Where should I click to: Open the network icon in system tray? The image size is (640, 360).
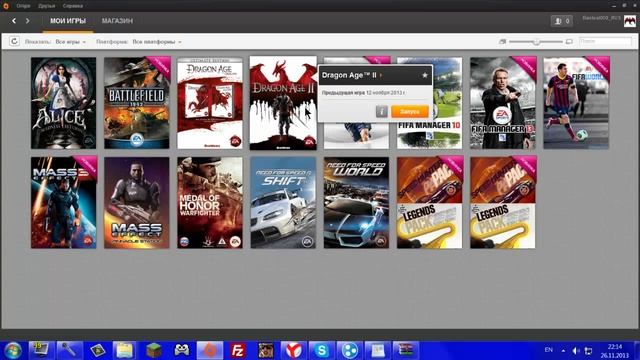[x=589, y=351]
